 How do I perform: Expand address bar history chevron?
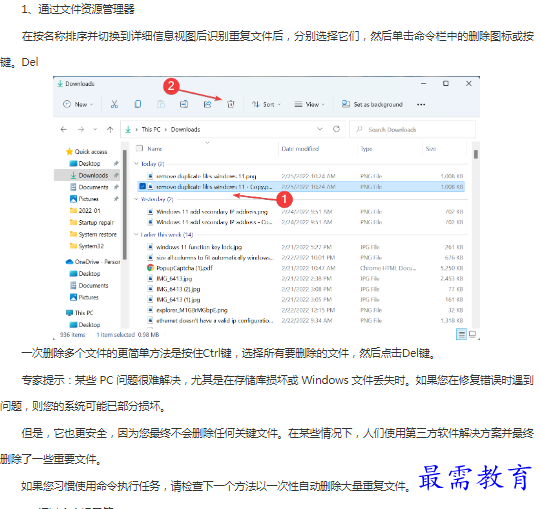[320, 129]
